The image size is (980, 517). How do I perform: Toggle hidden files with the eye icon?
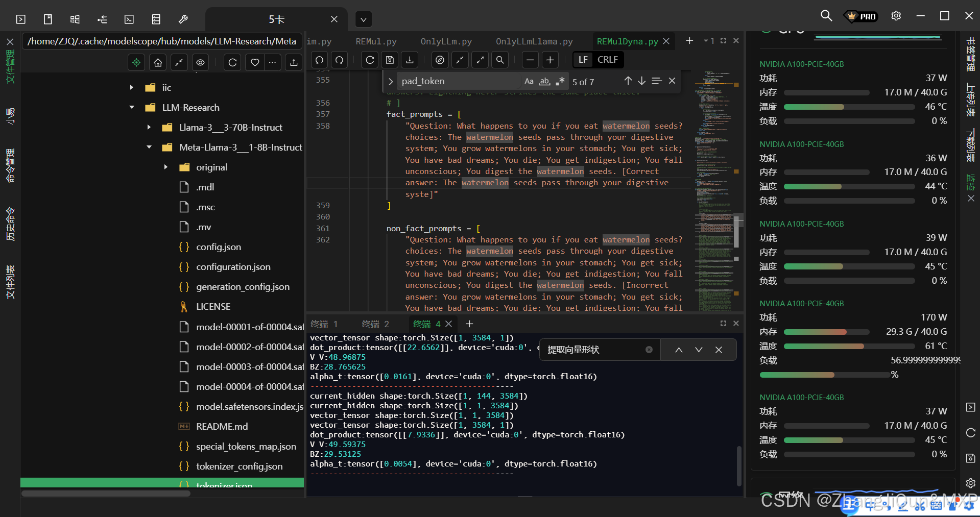pyautogui.click(x=201, y=62)
